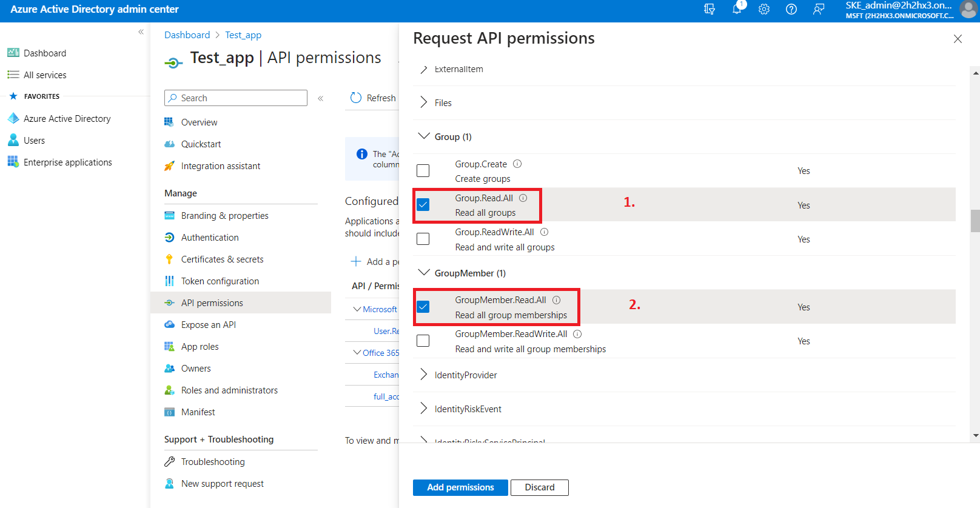Select Token configuration in Manage menu
The width and height of the screenshot is (980, 508).
[x=220, y=281]
